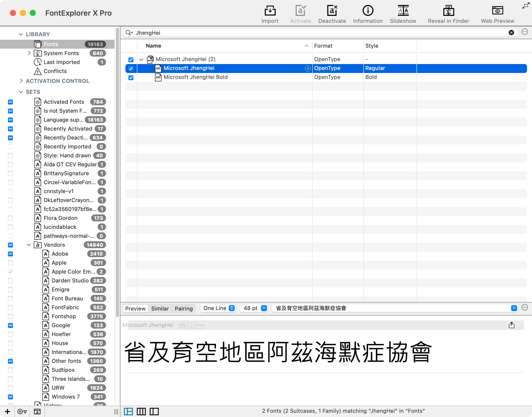This screenshot has width=532, height=417.
Task: Switch to sidebar split layout view
Action: click(x=154, y=412)
